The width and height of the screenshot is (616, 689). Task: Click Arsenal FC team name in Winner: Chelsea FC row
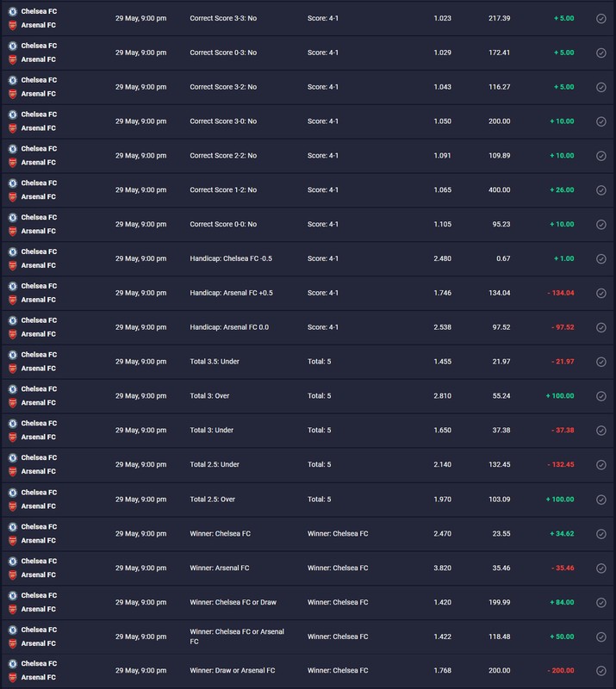click(38, 541)
